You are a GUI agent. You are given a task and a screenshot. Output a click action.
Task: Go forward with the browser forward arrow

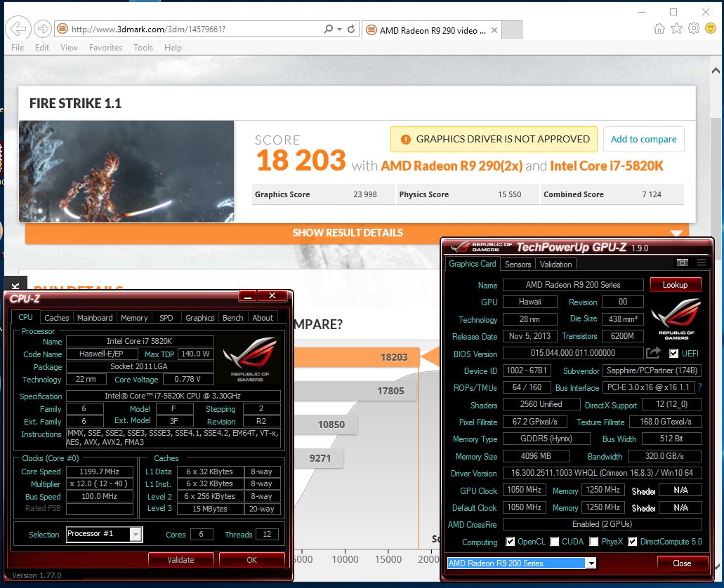pyautogui.click(x=42, y=29)
